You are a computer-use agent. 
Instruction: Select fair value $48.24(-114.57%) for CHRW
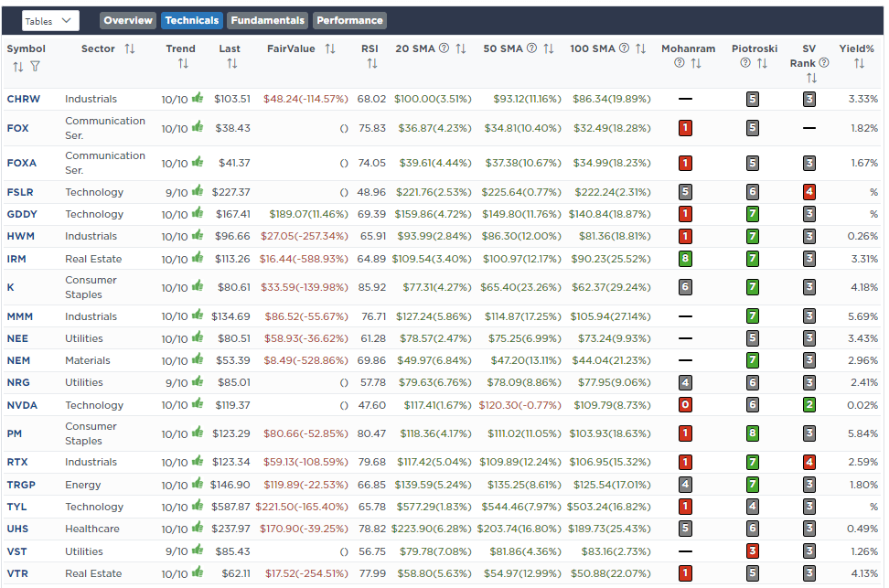(x=305, y=99)
